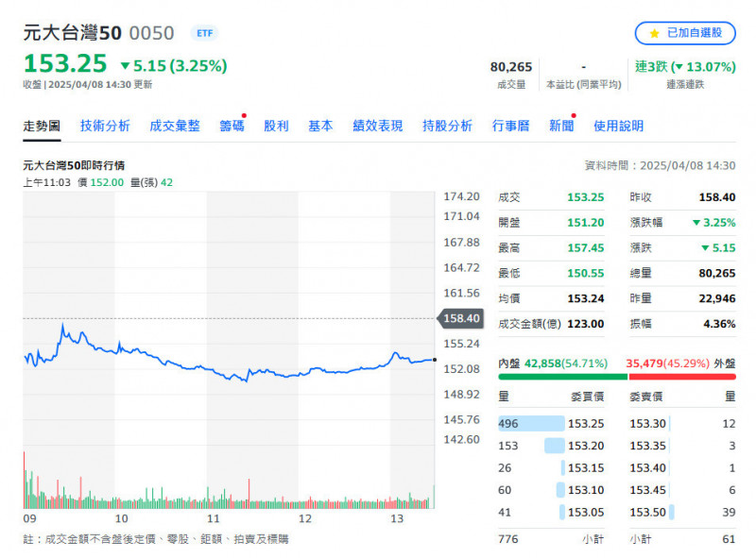Click the 價 152.00 chart readout value
The width and height of the screenshot is (756, 558).
click(101, 182)
